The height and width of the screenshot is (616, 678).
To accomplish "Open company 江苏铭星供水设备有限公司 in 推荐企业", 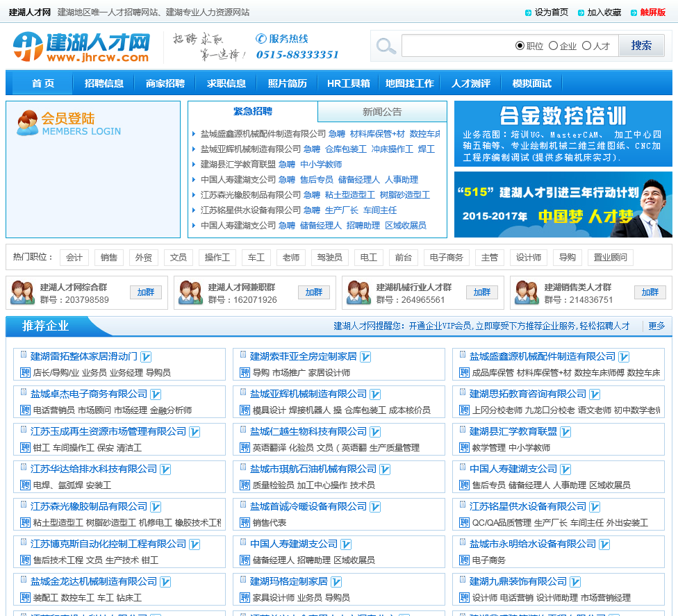I will [x=527, y=507].
